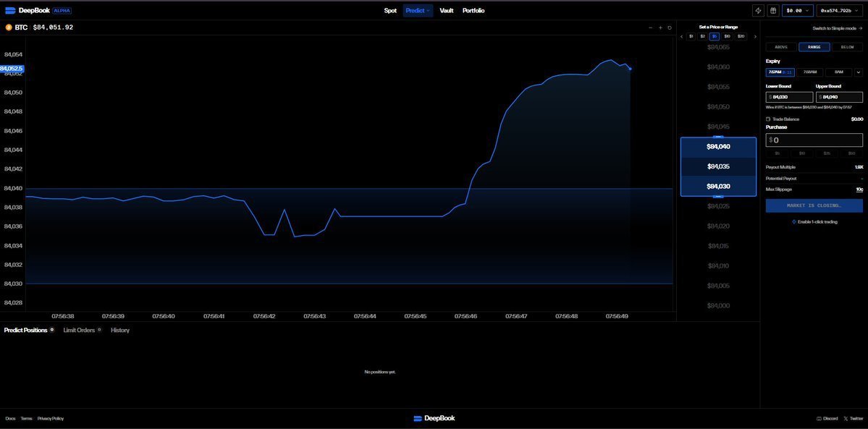The height and width of the screenshot is (429, 868).
Task: Click the $84,060 price on ladder
Action: click(x=718, y=67)
